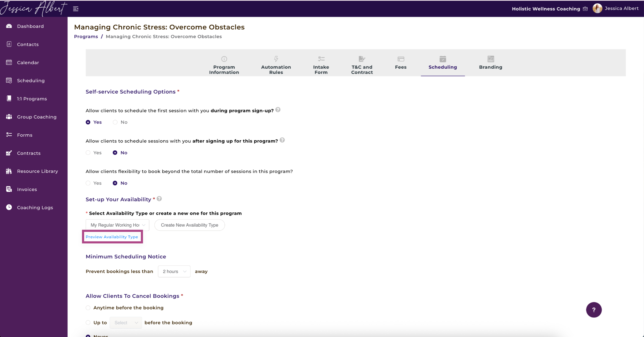Open Jessica Albert user name menu
This screenshot has height=337, width=644.
pos(621,8)
